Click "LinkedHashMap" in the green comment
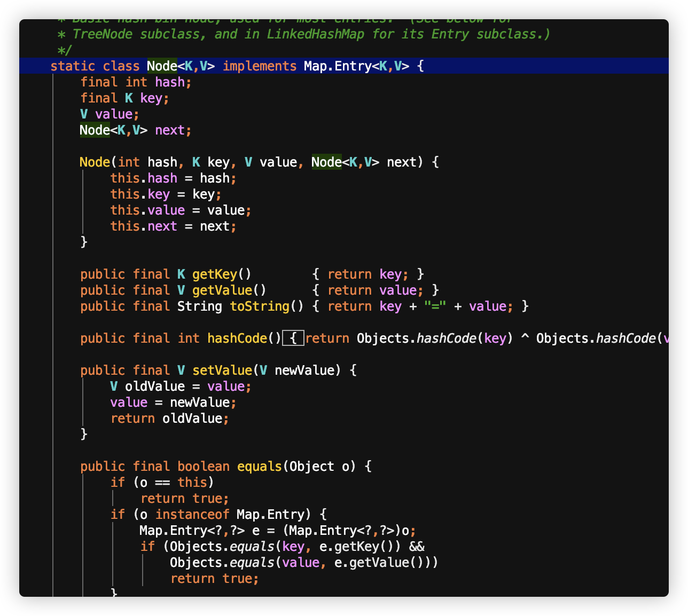Screen dimensions: 688x616 coord(316,34)
